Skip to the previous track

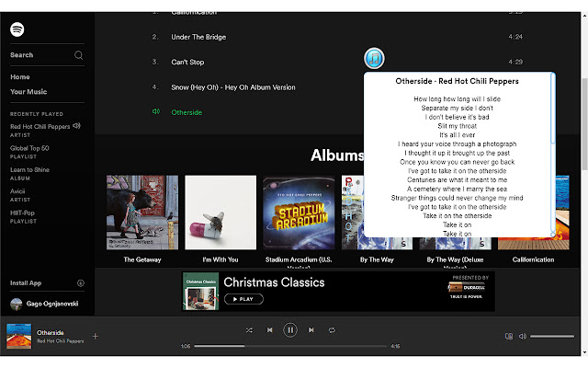pyautogui.click(x=269, y=330)
